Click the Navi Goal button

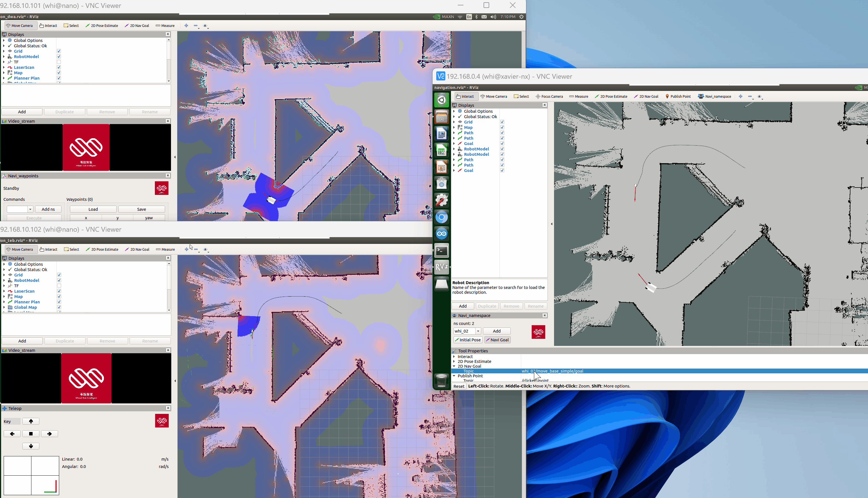pos(497,340)
